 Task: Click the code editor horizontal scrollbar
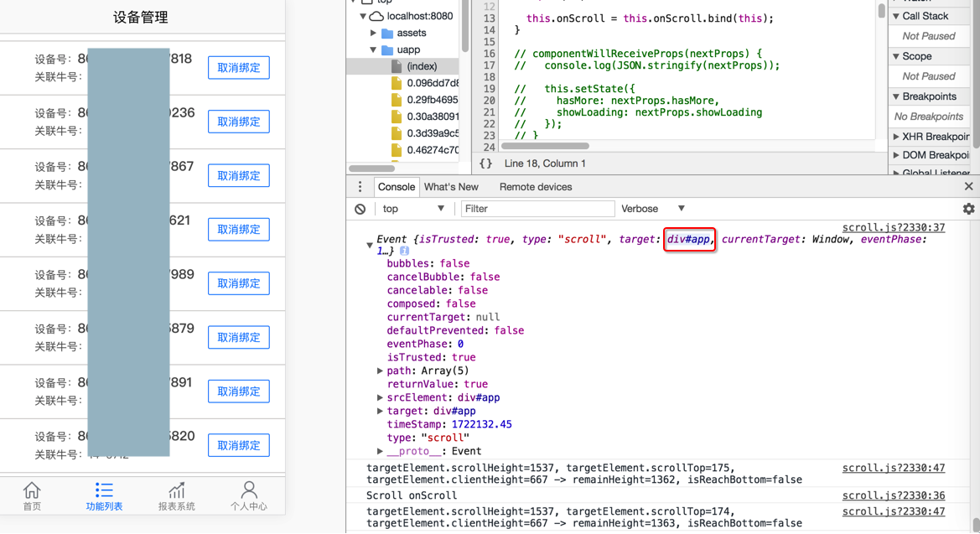545,147
